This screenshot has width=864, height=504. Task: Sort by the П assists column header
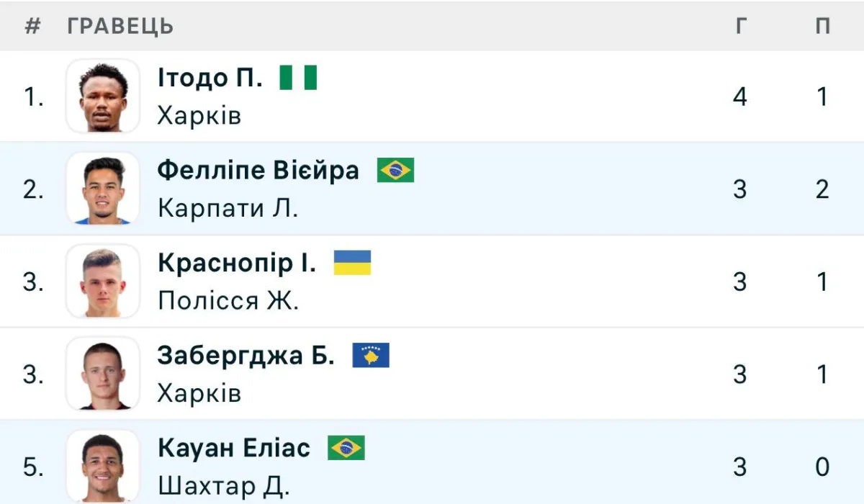pos(823,26)
